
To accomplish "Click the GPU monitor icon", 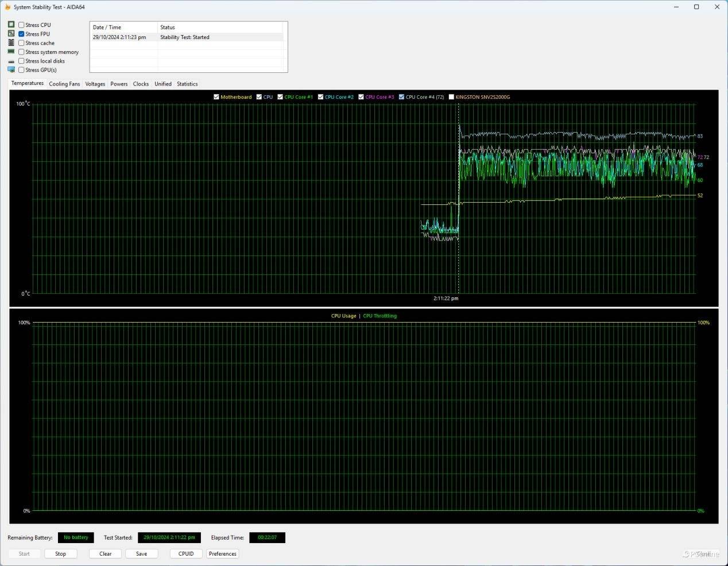I will [11, 70].
